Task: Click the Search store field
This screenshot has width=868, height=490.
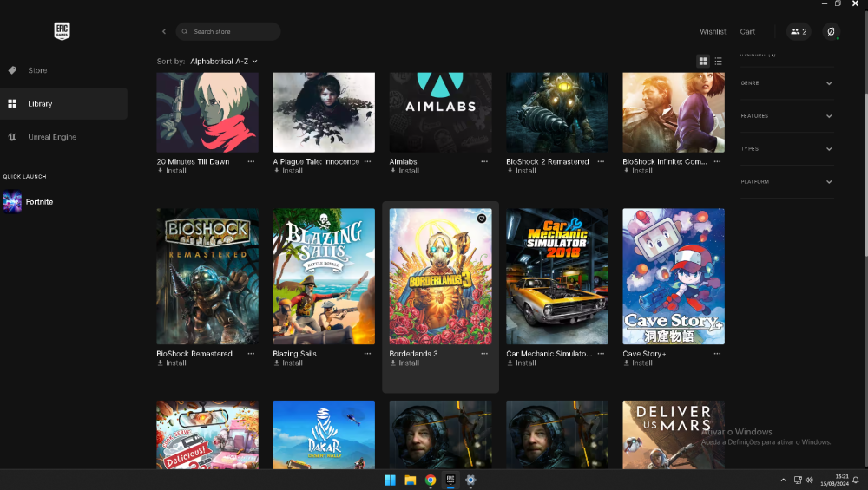Action: (228, 31)
